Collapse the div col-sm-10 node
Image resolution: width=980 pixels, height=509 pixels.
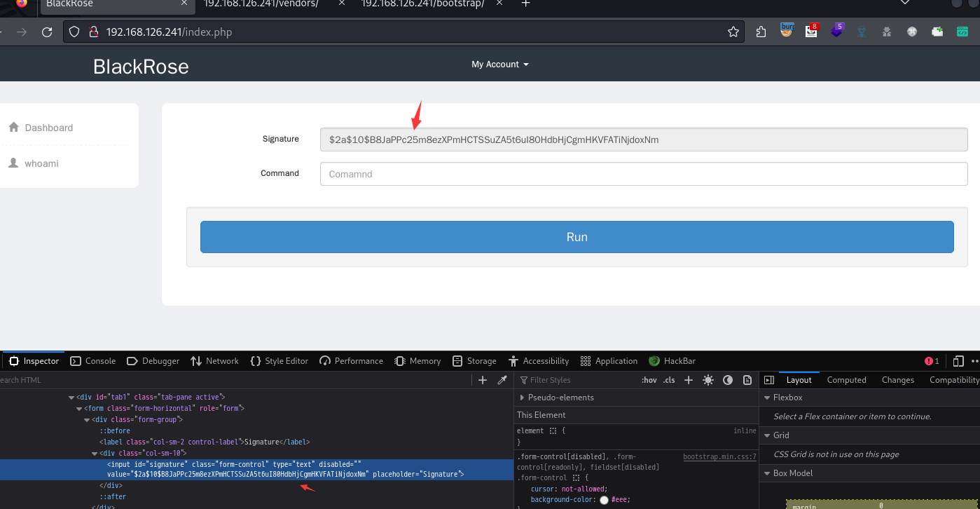tap(95, 454)
